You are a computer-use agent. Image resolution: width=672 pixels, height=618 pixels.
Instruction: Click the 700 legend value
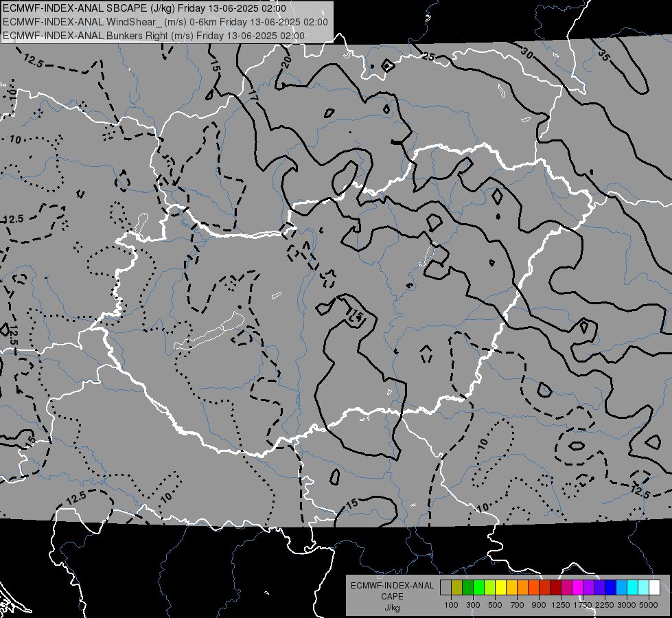(518, 605)
